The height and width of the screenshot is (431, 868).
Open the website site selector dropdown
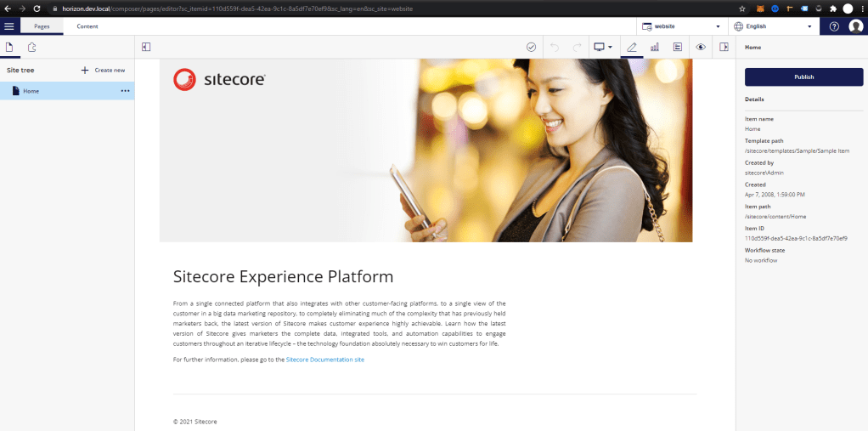(681, 26)
